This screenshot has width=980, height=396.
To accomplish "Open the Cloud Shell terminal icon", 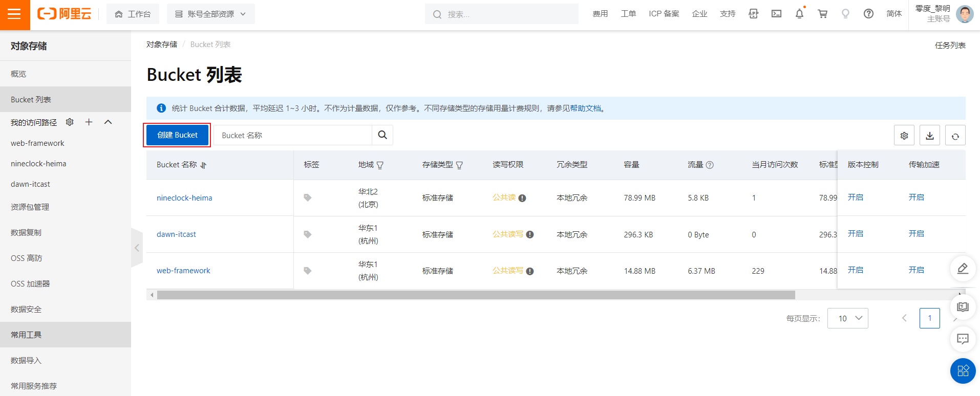I will pyautogui.click(x=776, y=14).
